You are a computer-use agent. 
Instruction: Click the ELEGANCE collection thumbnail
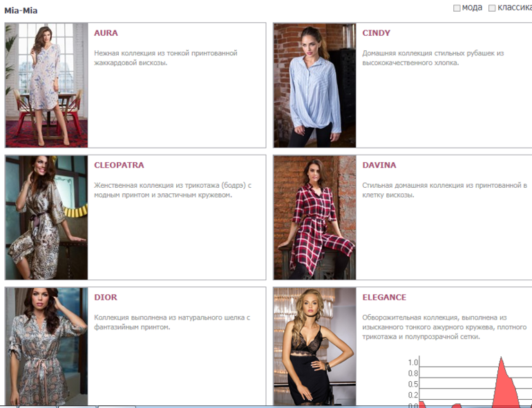point(314,346)
